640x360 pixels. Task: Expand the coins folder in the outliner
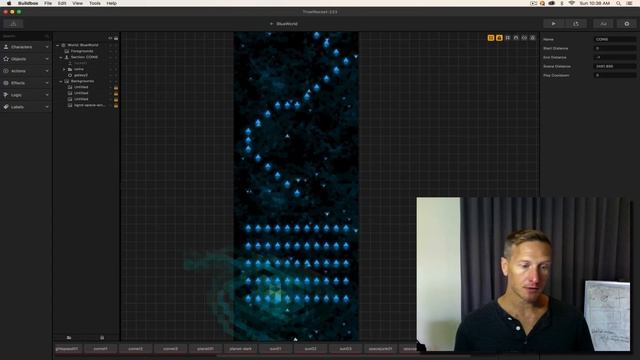coord(64,69)
